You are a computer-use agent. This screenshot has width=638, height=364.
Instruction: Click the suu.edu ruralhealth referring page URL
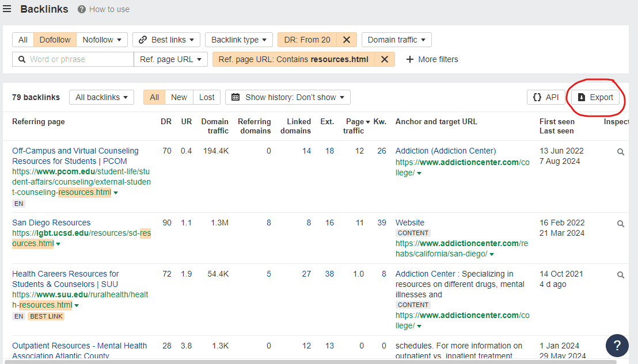pos(80,300)
